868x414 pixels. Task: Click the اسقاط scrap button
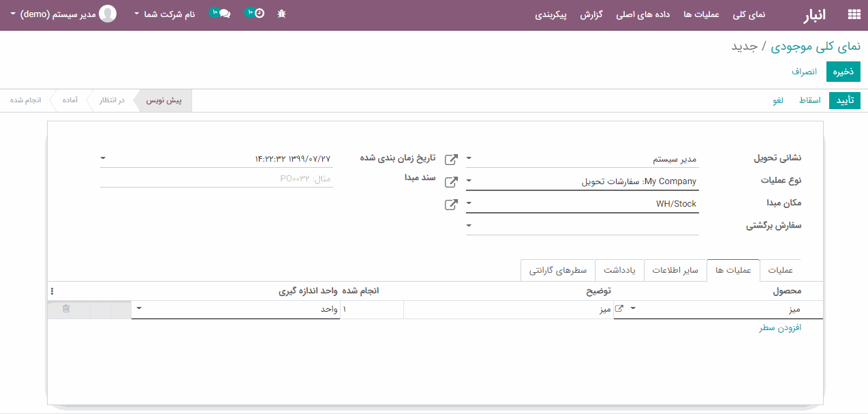click(809, 100)
